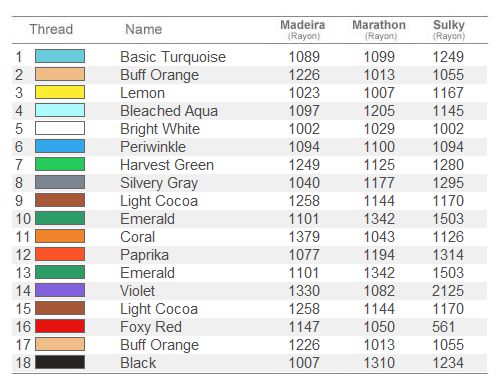Select the Periwinkle blue swatch
This screenshot has width=500, height=384.
coord(60,146)
